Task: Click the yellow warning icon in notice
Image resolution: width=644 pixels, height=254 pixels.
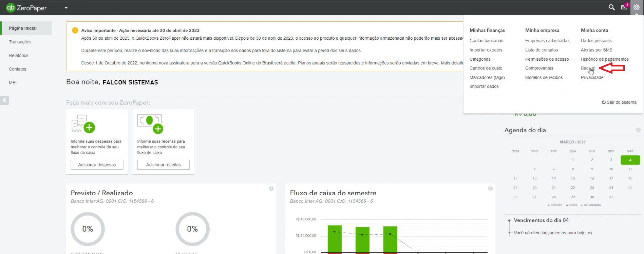Action: [x=75, y=31]
